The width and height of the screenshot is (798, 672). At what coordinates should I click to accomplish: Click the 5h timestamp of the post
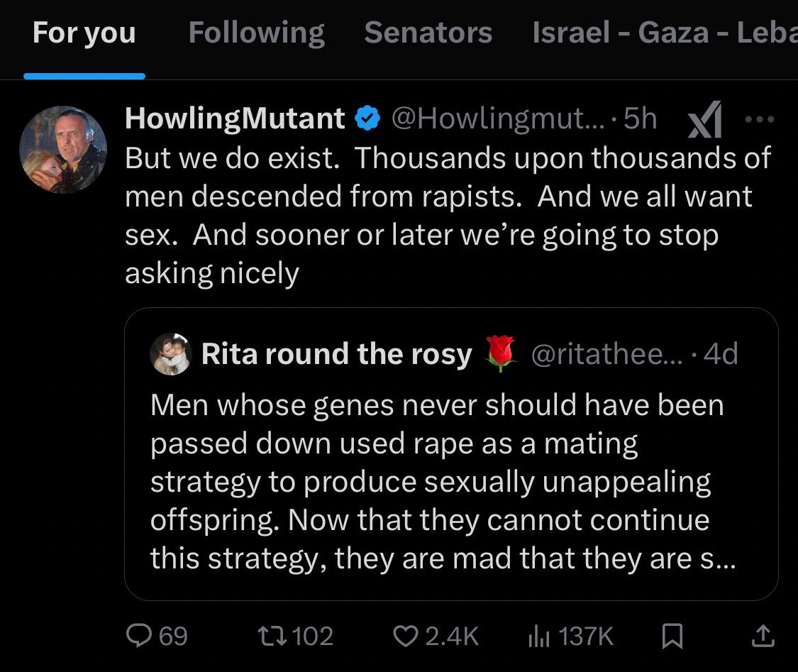(x=641, y=119)
